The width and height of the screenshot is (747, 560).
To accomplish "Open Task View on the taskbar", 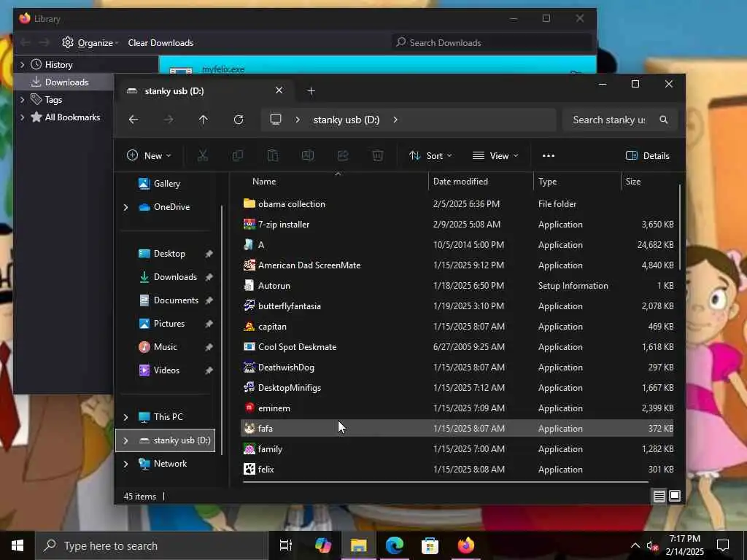I will (x=286, y=545).
